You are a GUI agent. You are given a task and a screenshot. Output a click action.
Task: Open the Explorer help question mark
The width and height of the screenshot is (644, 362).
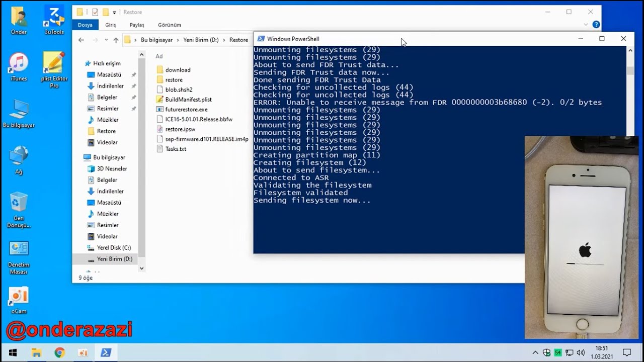point(596,25)
